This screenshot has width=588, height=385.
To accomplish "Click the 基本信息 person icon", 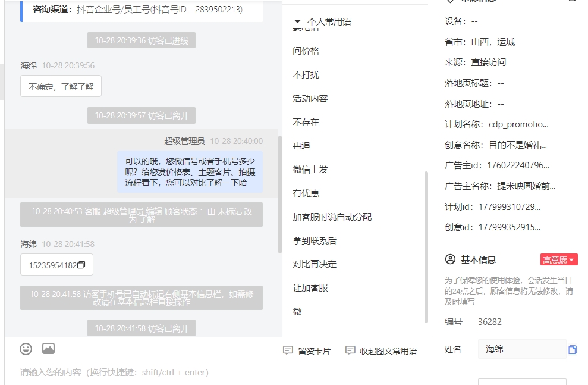I will click(450, 259).
